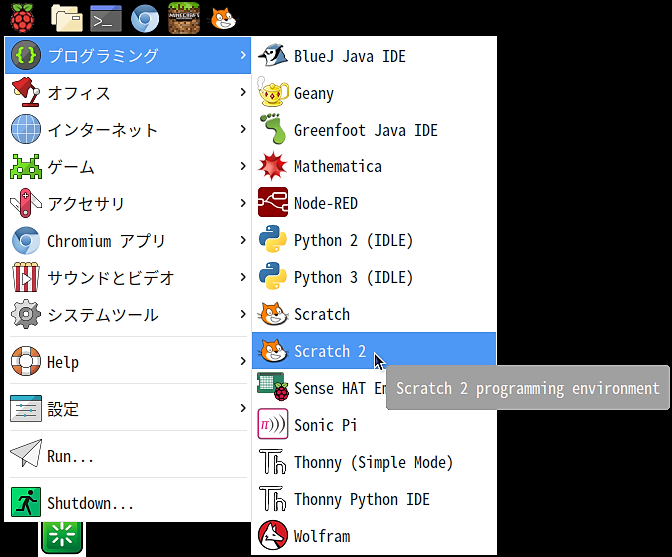Click the Sense HAT text label
The width and height of the screenshot is (672, 557).
339,388
